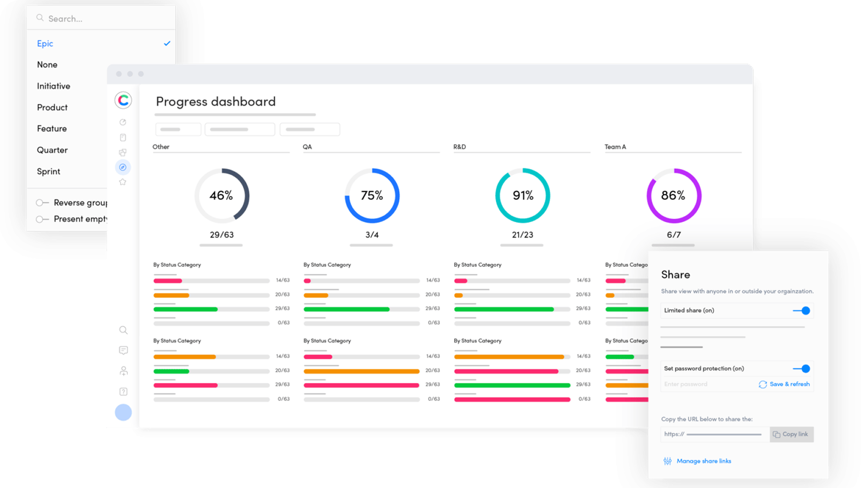Click the Enter password field

707,385
